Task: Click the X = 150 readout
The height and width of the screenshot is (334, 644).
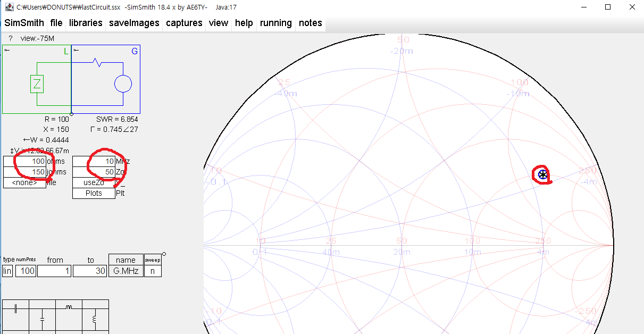Action: pos(56,129)
